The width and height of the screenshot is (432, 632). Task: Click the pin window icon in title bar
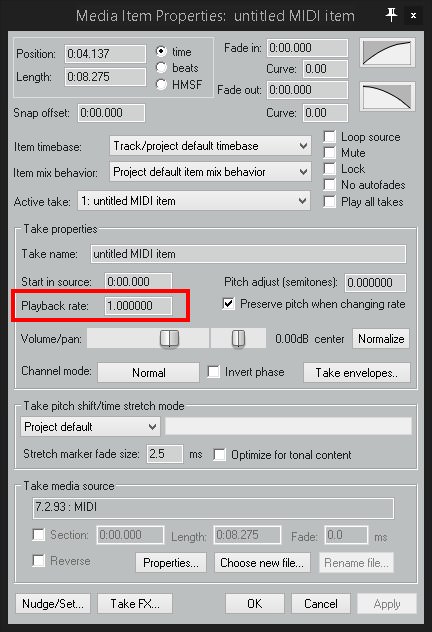coord(391,15)
